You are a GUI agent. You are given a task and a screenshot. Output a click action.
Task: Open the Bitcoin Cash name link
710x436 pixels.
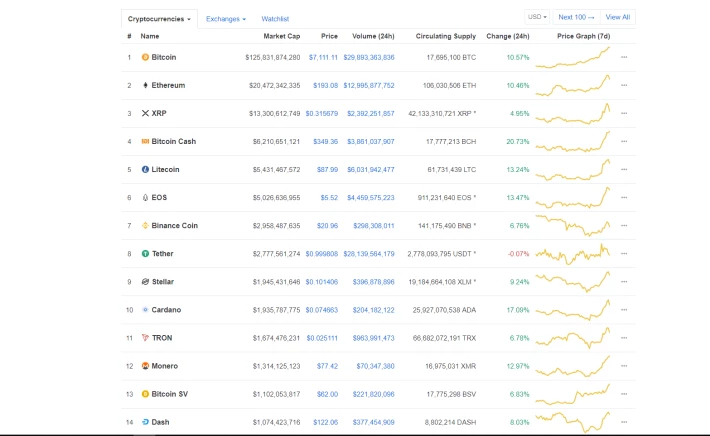[173, 141]
